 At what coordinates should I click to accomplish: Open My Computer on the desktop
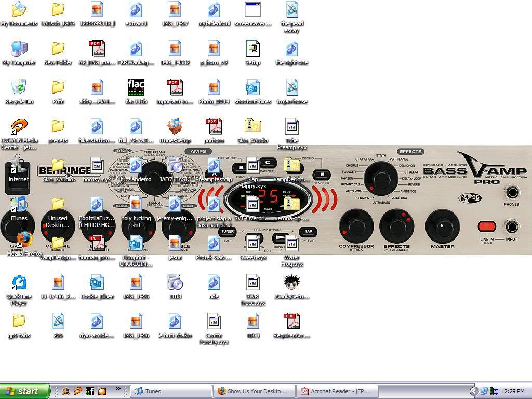[19, 48]
